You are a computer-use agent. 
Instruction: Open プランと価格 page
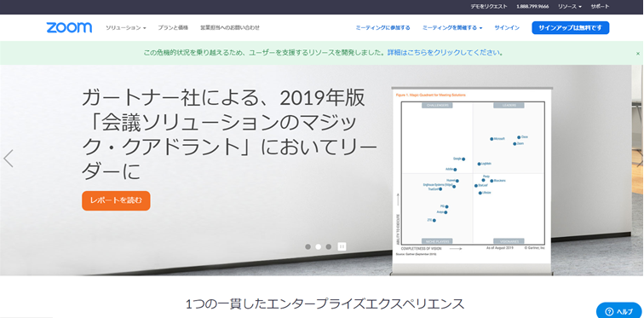173,28
